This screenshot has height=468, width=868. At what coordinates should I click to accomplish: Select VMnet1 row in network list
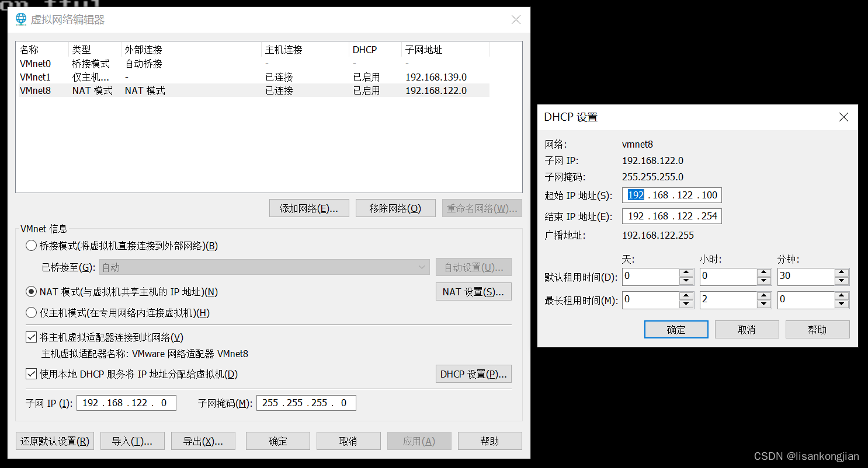(x=252, y=77)
